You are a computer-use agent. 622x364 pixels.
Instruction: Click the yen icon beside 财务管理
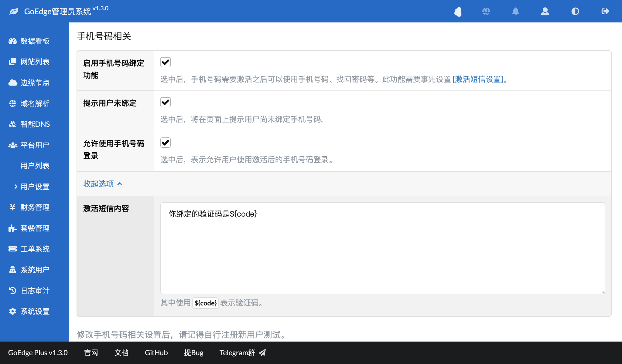point(13,207)
